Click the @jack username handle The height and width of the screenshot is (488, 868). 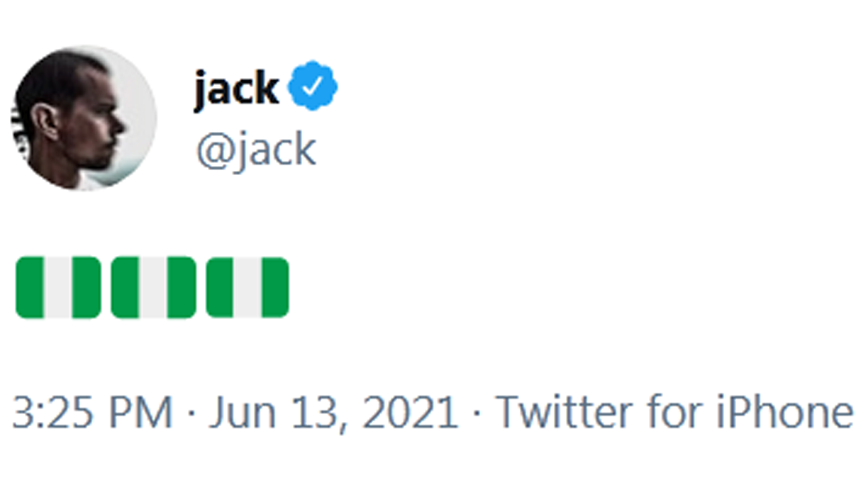tap(256, 150)
